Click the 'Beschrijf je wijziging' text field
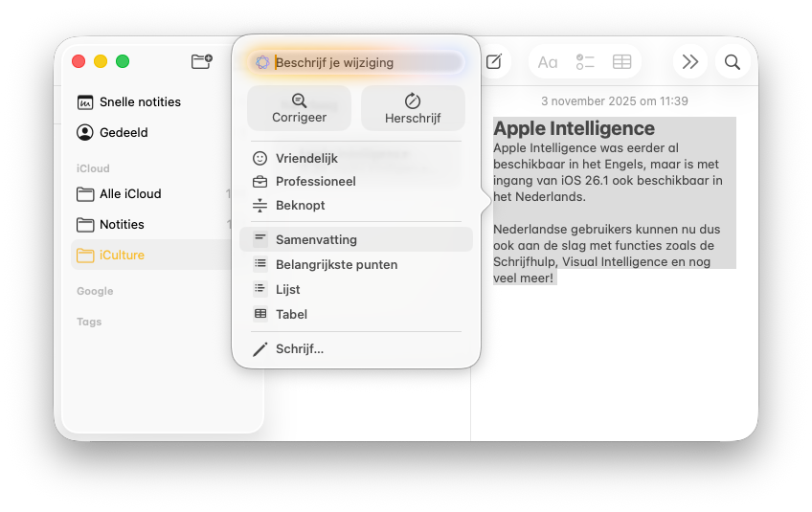This screenshot has height=512, width=812. [x=364, y=63]
